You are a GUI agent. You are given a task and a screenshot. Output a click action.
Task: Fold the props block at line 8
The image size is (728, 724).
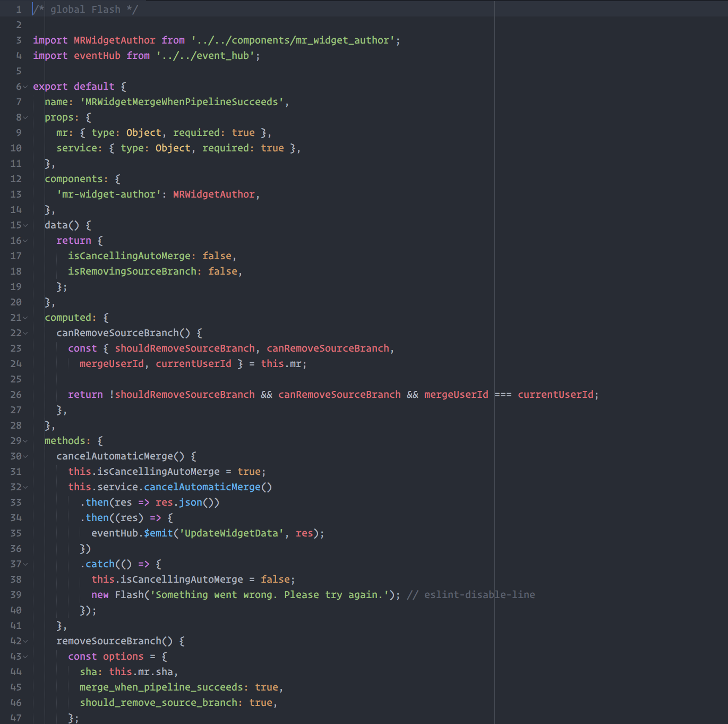(25, 117)
